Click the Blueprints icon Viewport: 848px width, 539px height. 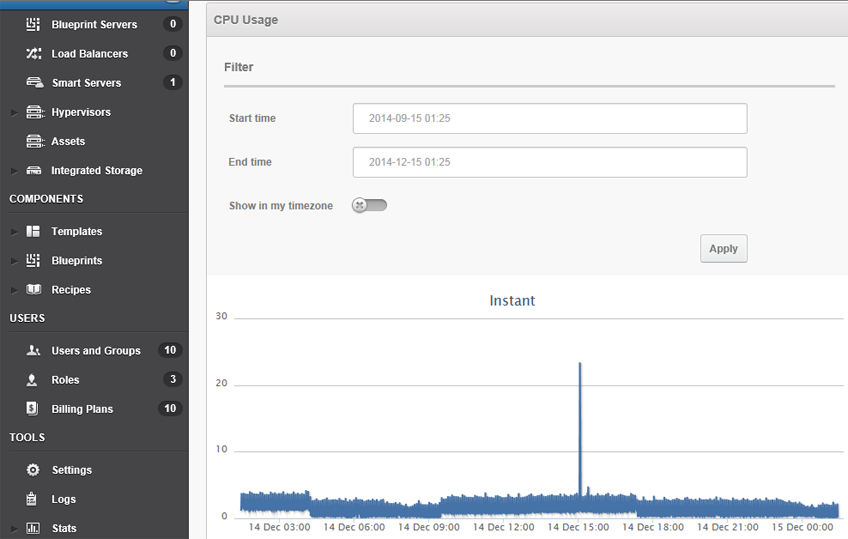tap(33, 261)
